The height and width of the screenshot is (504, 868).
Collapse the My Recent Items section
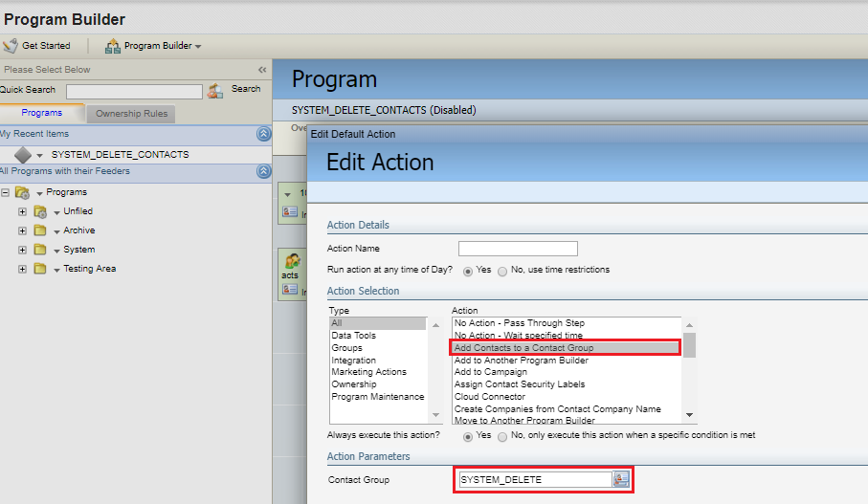(x=263, y=134)
